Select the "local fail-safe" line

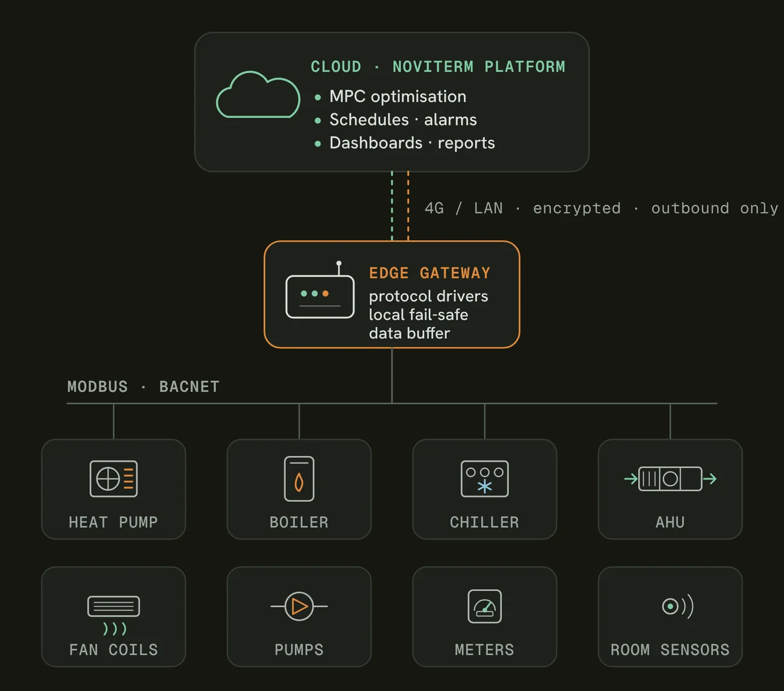pos(419,315)
